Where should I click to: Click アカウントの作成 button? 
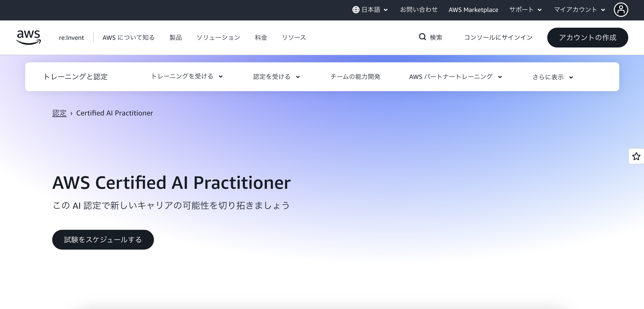pyautogui.click(x=587, y=38)
